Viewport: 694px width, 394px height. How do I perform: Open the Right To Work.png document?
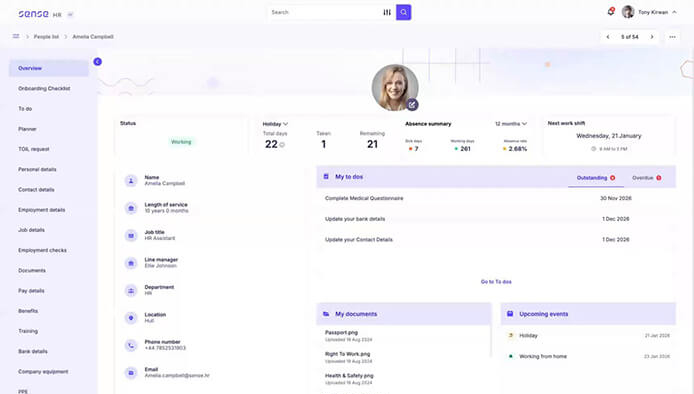pyautogui.click(x=347, y=354)
